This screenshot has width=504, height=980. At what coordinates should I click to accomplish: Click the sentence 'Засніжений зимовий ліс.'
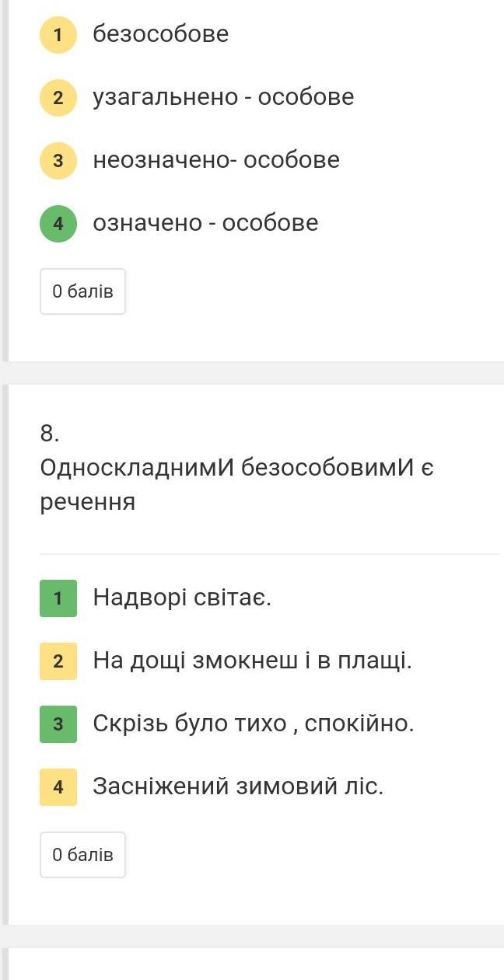pos(239,786)
